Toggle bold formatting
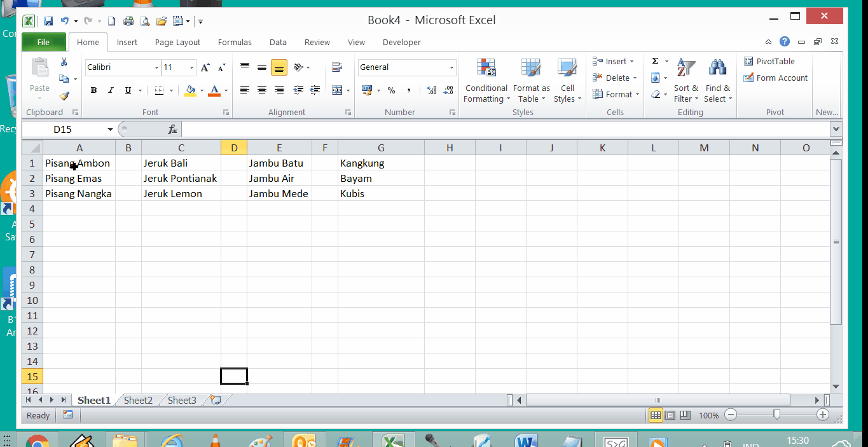The image size is (868, 447). tap(93, 90)
